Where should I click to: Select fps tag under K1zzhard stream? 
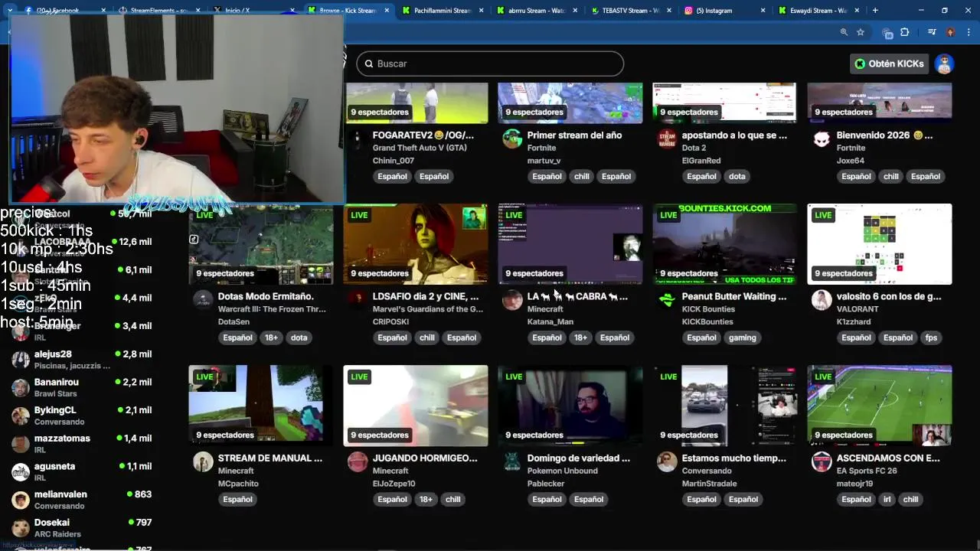pyautogui.click(x=931, y=337)
